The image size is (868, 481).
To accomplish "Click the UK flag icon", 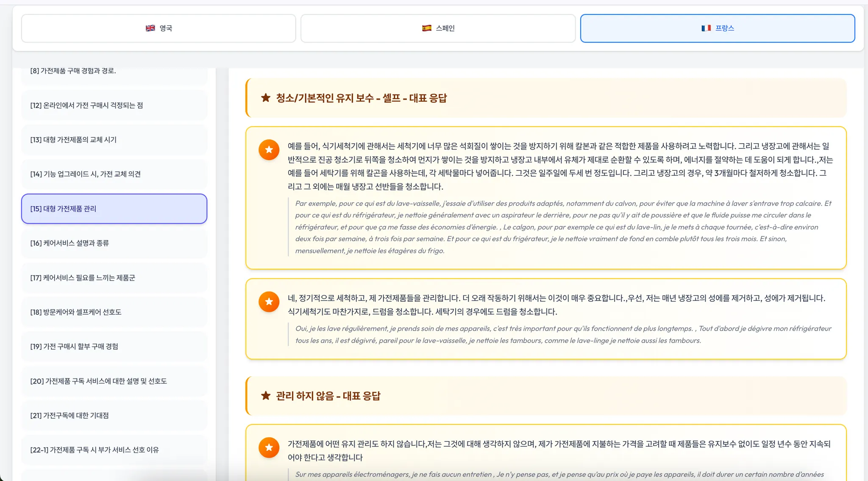I will tap(150, 28).
